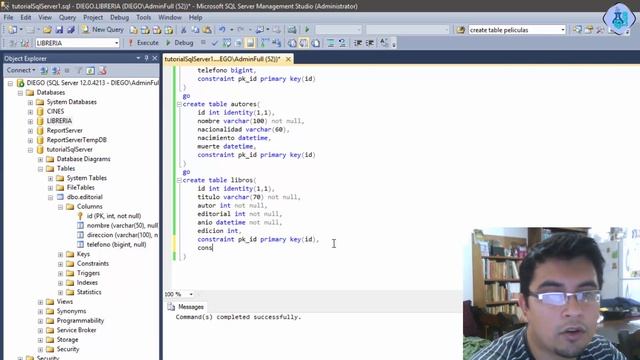Click the Parse checkmark icon
The height and width of the screenshot is (360, 640).
click(x=215, y=43)
